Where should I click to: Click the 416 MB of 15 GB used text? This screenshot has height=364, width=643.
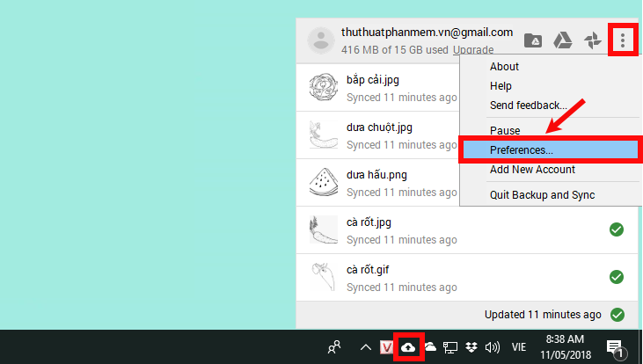coord(394,50)
